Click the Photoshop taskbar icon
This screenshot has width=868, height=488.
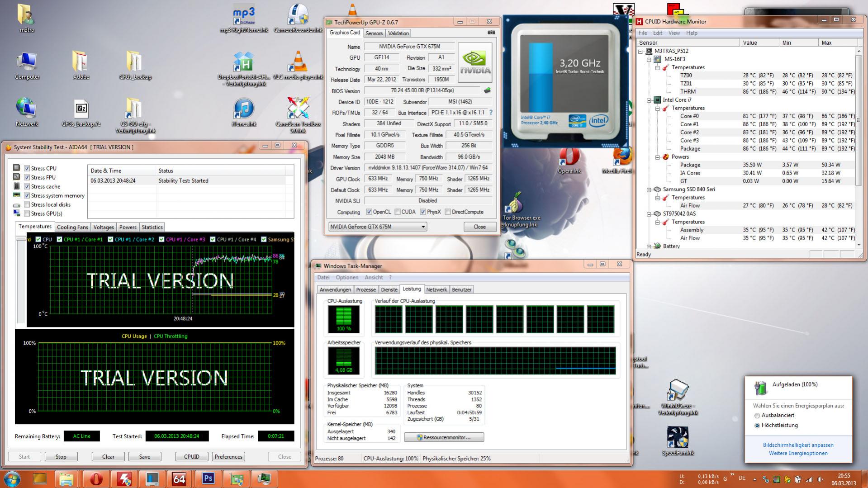[x=208, y=479]
